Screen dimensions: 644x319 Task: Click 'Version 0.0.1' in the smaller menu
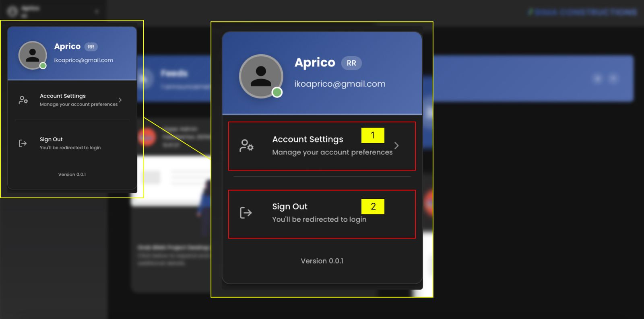point(72,174)
